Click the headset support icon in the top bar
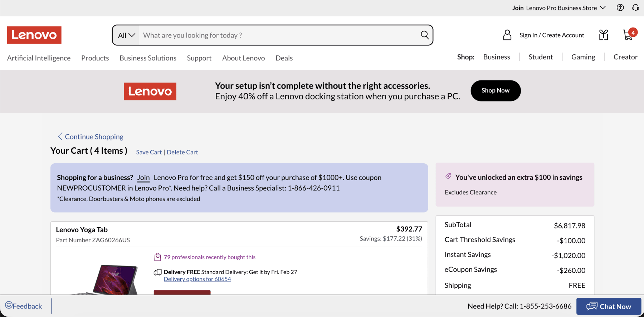Screen dimensions: 644x317 point(635,8)
